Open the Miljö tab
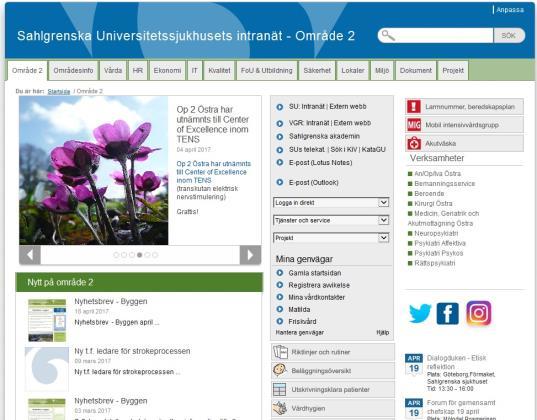Screen dimensions: 537x420 pos(382,71)
